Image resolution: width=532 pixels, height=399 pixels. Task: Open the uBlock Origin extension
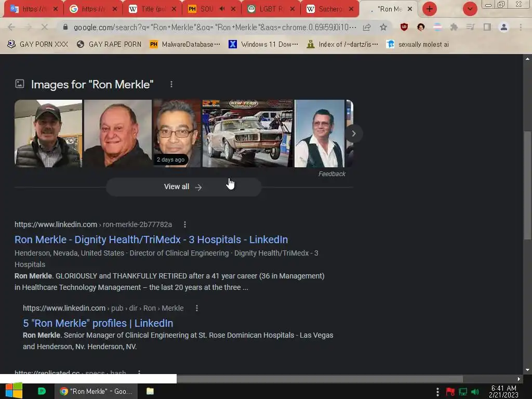(404, 27)
